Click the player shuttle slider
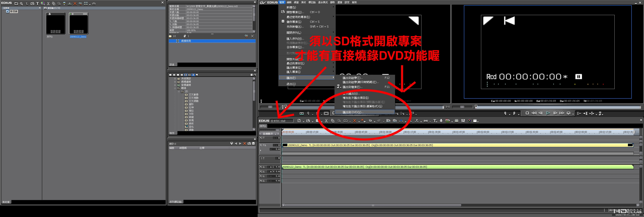This screenshot has width=644, height=217. [270, 107]
